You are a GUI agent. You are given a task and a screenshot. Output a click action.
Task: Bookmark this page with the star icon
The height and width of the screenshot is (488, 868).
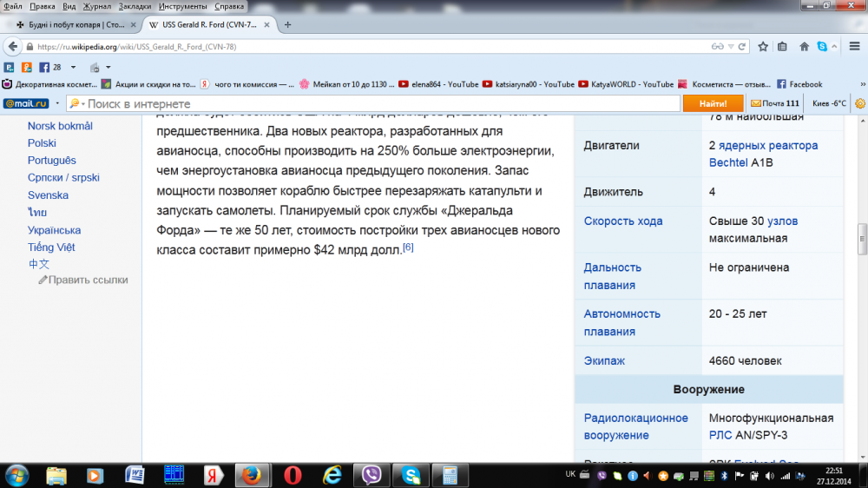pos(763,47)
